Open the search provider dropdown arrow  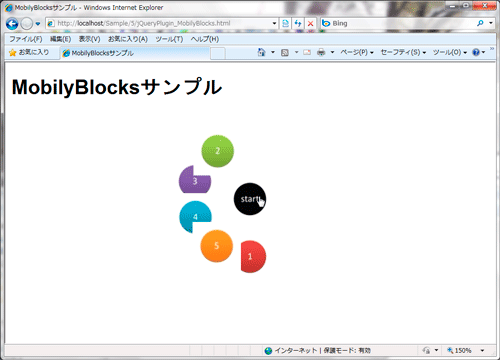point(491,23)
